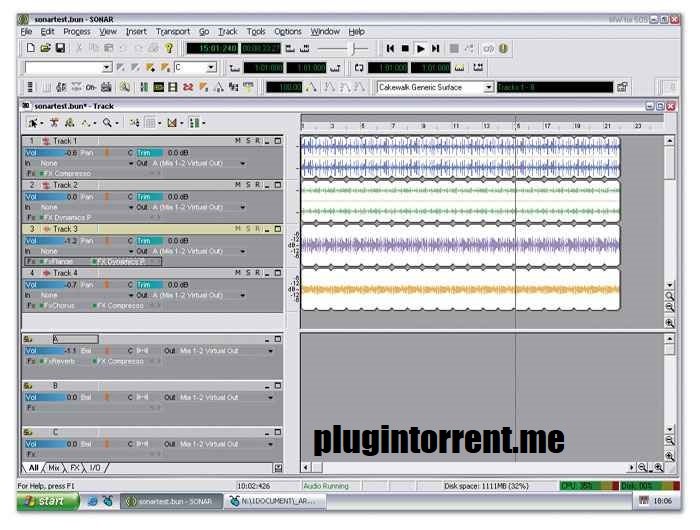Open the Tools menu

[x=256, y=32]
